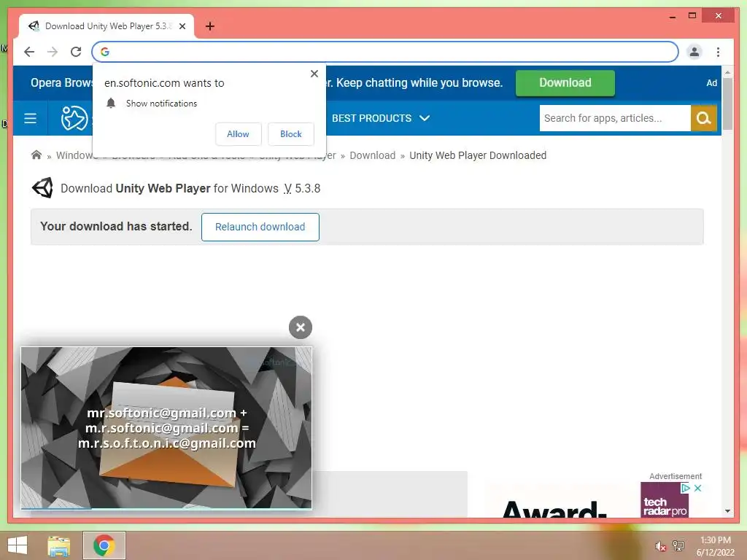
Task: Click the Unity Web Player Downloaded breadcrumb
Action: click(478, 155)
